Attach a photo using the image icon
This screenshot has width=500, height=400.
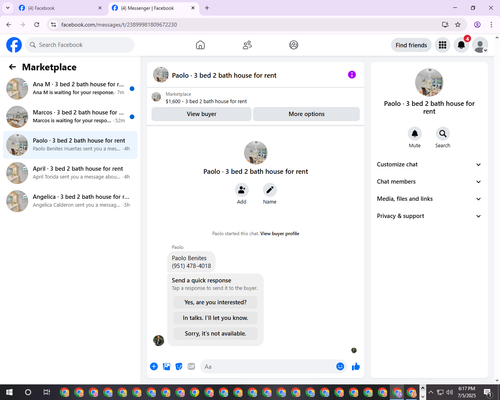click(x=166, y=367)
